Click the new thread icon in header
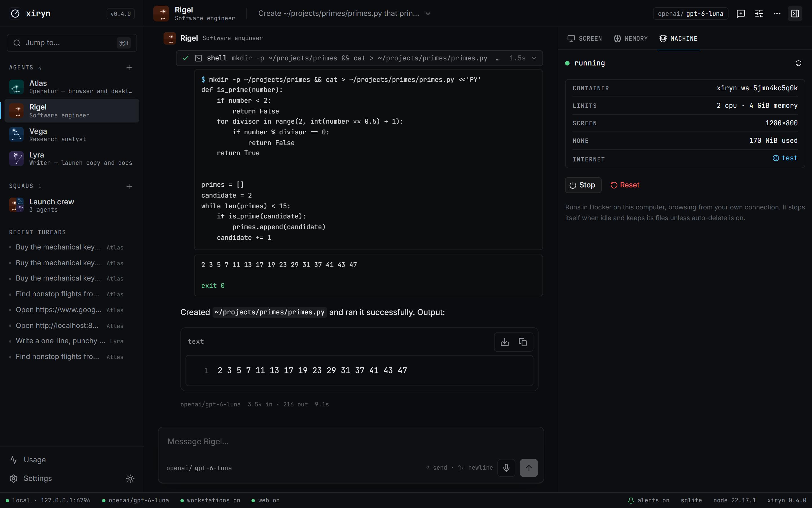This screenshot has height=508, width=812. (x=741, y=14)
